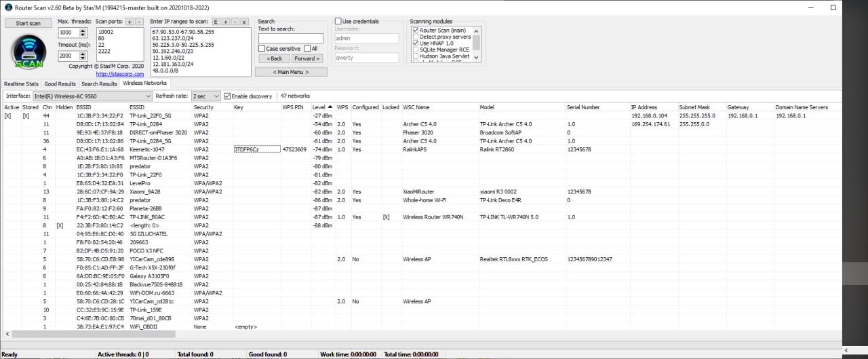Screen dimensions: 868x359
Task: Jump to the next search result with Forward
Action: pos(307,58)
